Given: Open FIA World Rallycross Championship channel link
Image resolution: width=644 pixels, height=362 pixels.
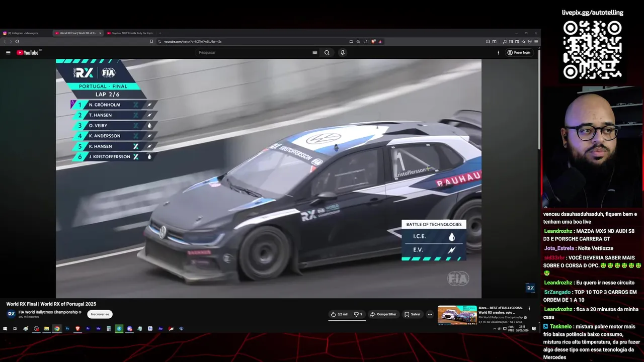Looking at the screenshot, I should tap(48, 312).
